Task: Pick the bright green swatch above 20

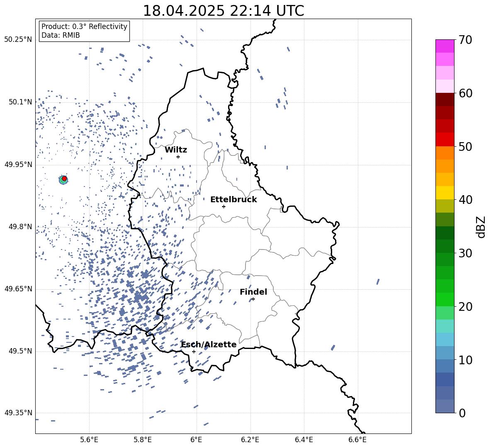Action: [445, 299]
